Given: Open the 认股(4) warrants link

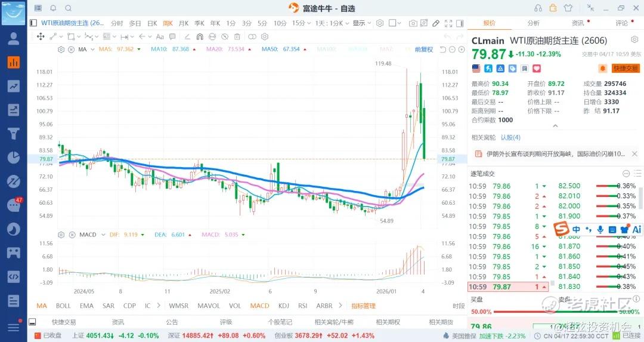Looking at the screenshot, I should [x=510, y=137].
